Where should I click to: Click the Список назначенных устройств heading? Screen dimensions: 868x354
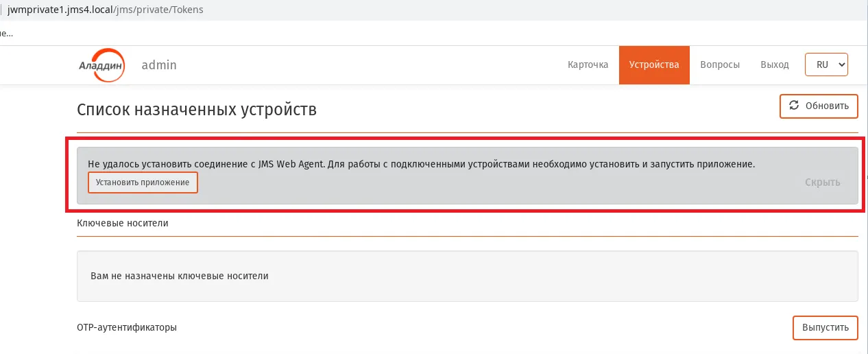pyautogui.click(x=197, y=109)
